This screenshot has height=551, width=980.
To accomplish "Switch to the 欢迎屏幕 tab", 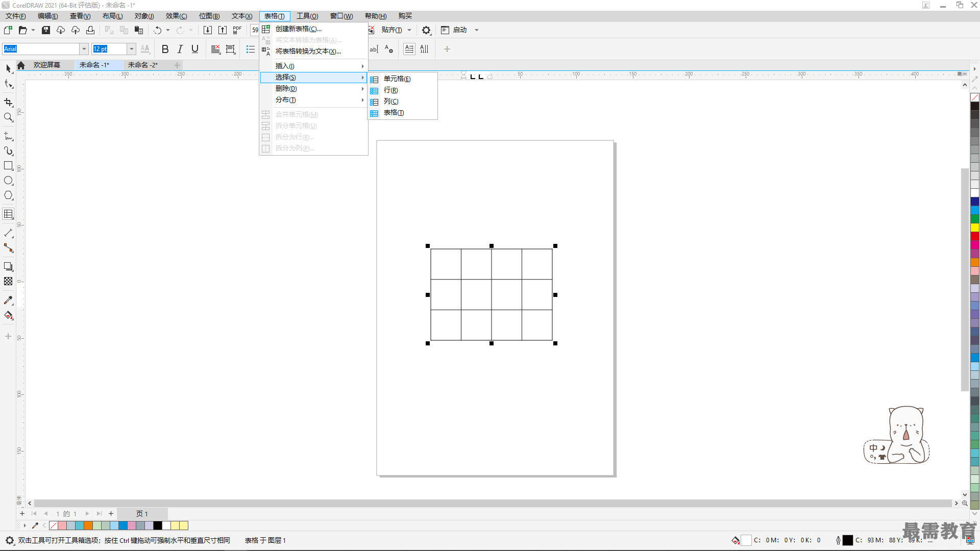I will [47, 65].
